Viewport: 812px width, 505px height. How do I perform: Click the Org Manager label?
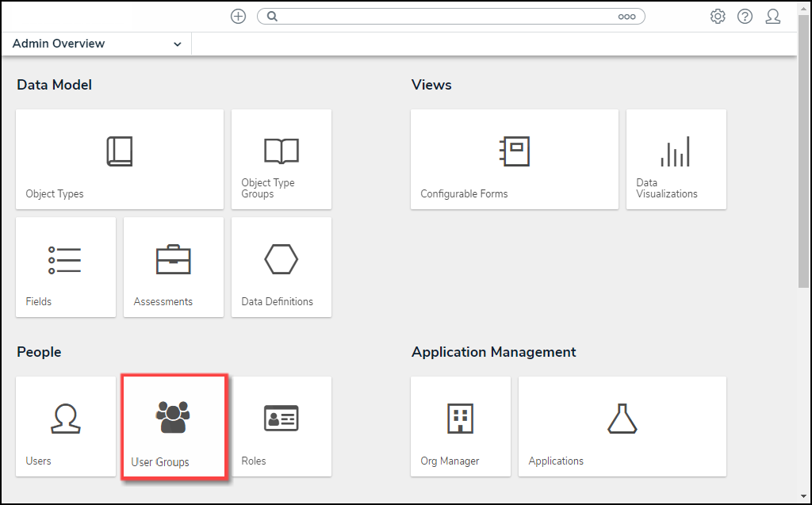click(450, 461)
